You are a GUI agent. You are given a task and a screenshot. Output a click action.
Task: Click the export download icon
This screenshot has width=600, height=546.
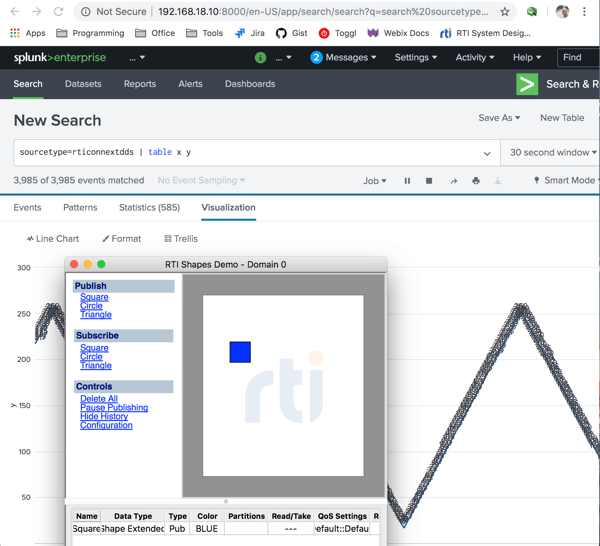click(x=497, y=181)
